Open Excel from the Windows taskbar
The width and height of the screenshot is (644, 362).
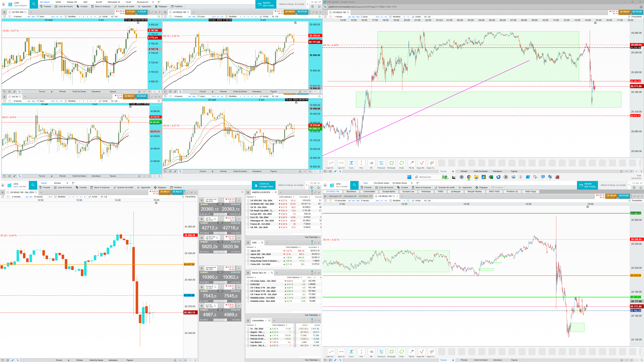491,177
